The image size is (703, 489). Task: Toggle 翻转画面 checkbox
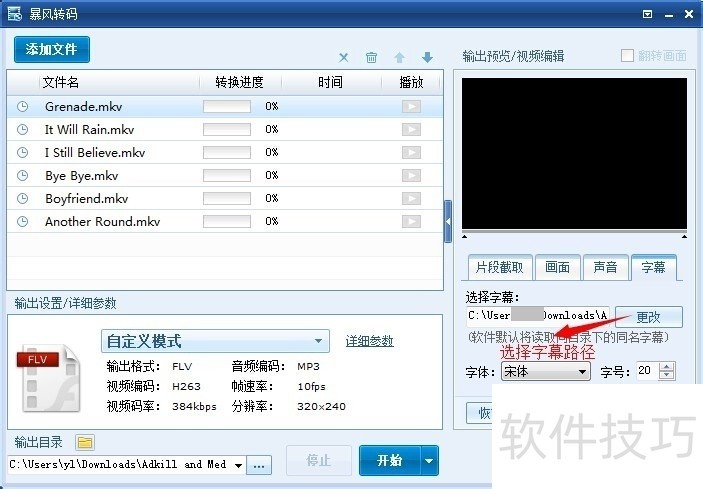pyautogui.click(x=627, y=56)
